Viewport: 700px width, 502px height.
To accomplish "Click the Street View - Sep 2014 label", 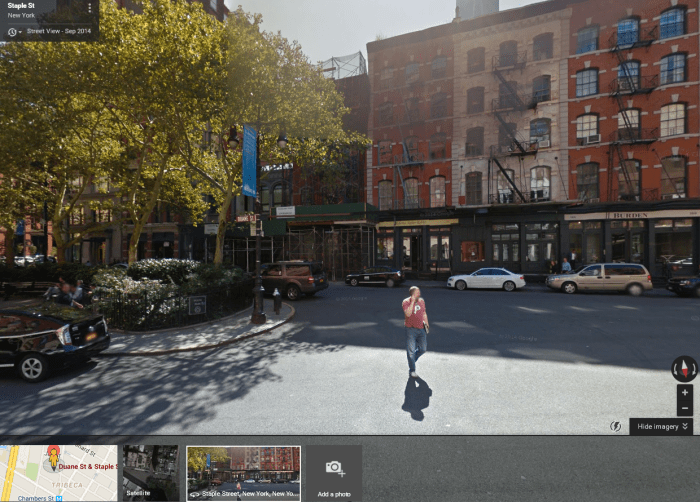I will coord(57,31).
